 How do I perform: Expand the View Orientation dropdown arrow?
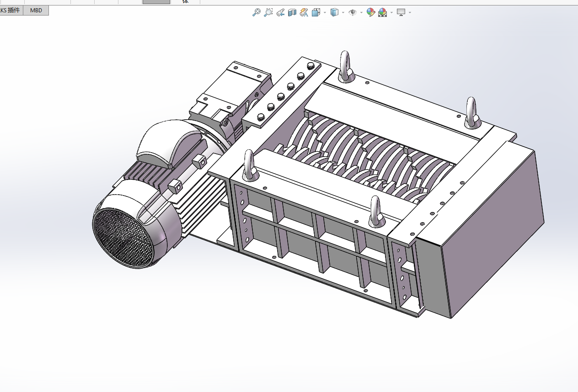pyautogui.click(x=325, y=12)
